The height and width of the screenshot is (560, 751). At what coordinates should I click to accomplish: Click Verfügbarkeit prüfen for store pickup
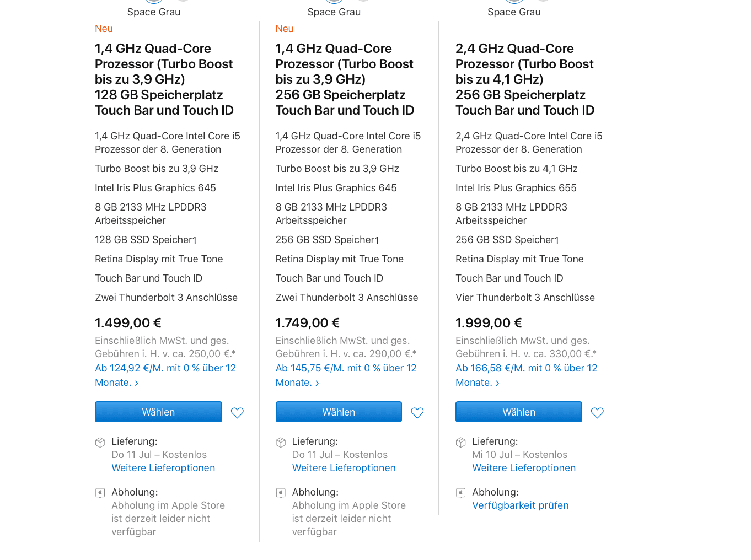pos(521,505)
